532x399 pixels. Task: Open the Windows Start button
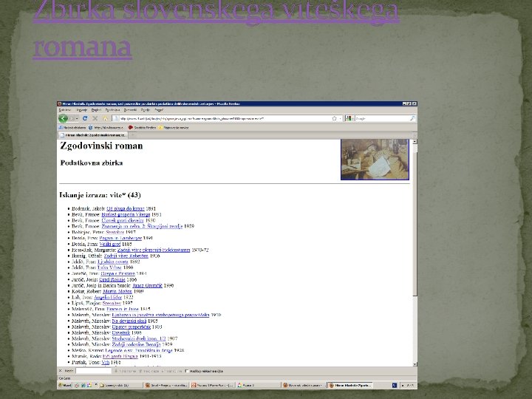65,386
